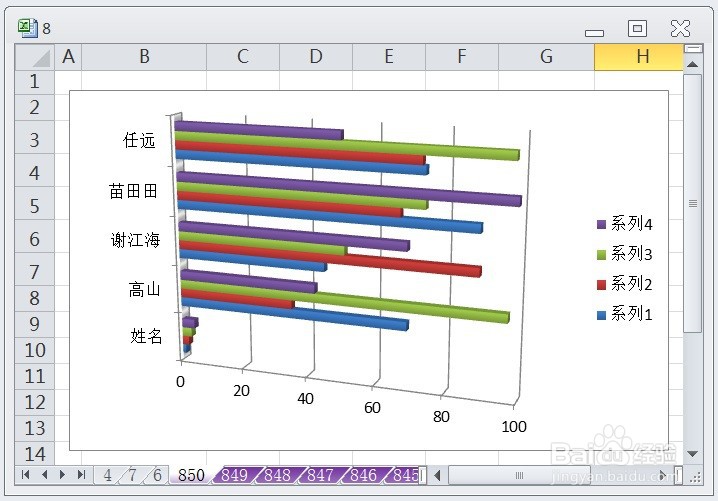
Task: Click category label 谢江海 on chart
Action: 136,240
